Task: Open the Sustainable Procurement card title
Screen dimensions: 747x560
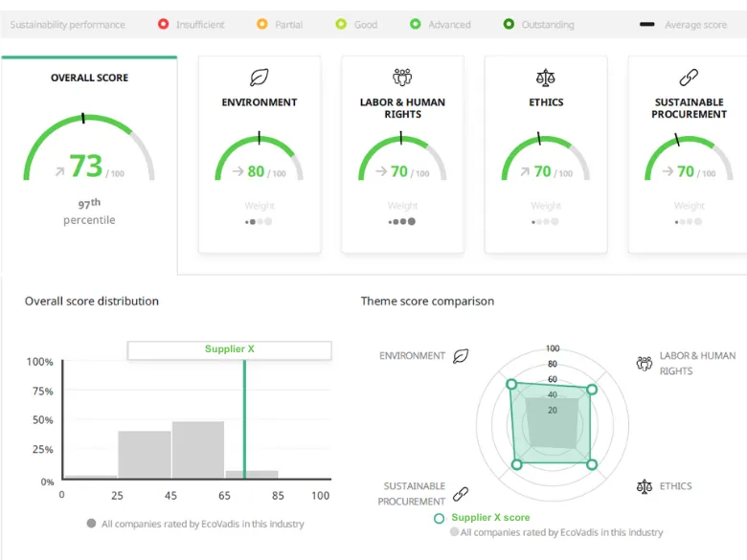Action: (689, 108)
